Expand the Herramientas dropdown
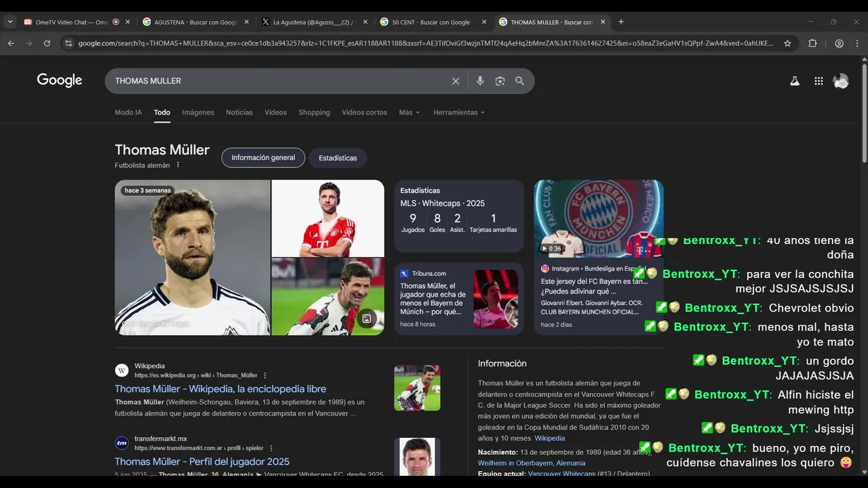The width and height of the screenshot is (868, 488). 459,113
